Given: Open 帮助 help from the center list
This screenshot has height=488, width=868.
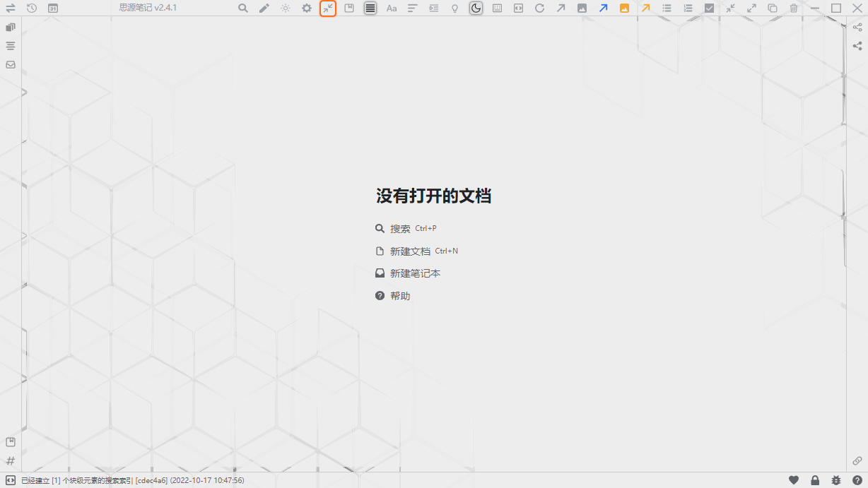Looking at the screenshot, I should click(399, 296).
